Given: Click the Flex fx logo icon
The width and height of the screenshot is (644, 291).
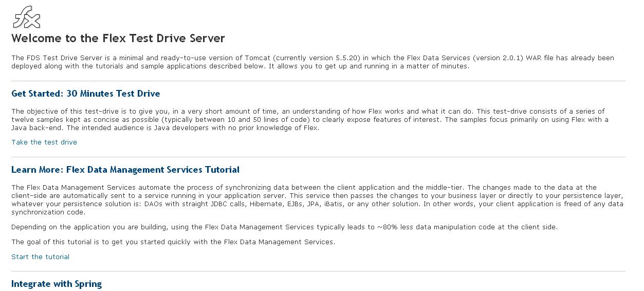Looking at the screenshot, I should [x=26, y=17].
